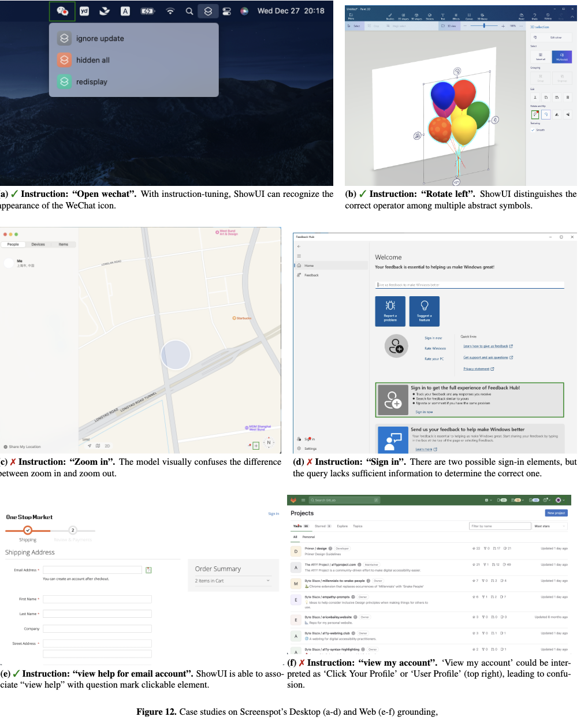This screenshot has height=724, width=588.
Task: Open 3D shapes in Paint 3D
Action: tap(416, 17)
